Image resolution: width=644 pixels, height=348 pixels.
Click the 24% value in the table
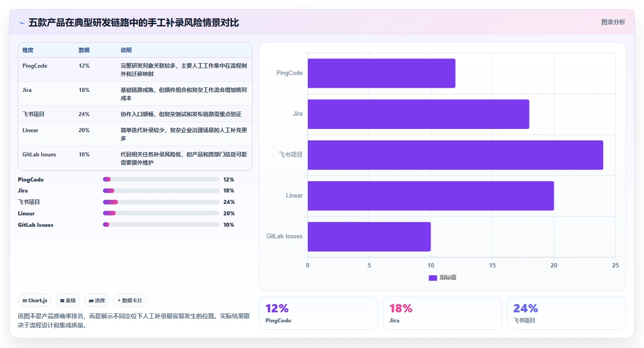tap(84, 114)
